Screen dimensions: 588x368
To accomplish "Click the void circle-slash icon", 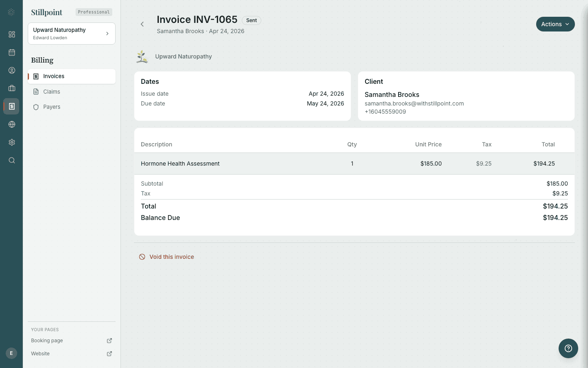I will [x=142, y=257].
